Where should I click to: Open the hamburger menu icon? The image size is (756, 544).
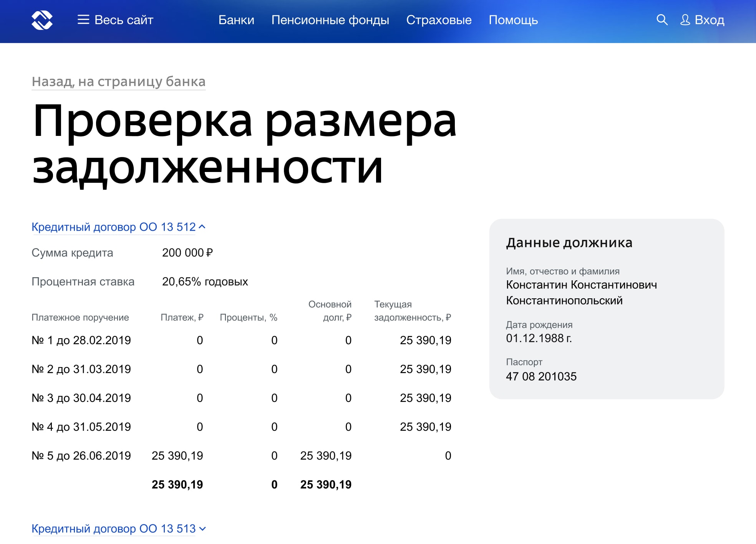tap(83, 20)
